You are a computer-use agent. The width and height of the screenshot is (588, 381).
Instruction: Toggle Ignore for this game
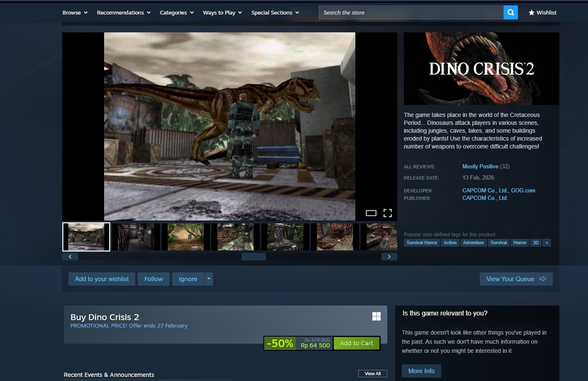pos(188,279)
